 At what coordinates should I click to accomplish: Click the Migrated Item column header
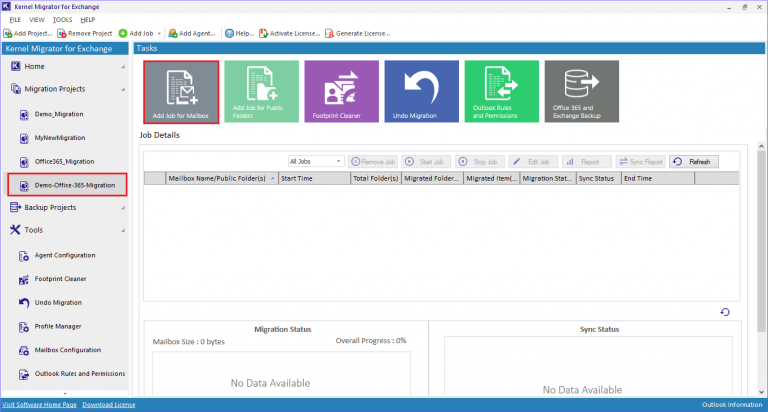point(492,178)
